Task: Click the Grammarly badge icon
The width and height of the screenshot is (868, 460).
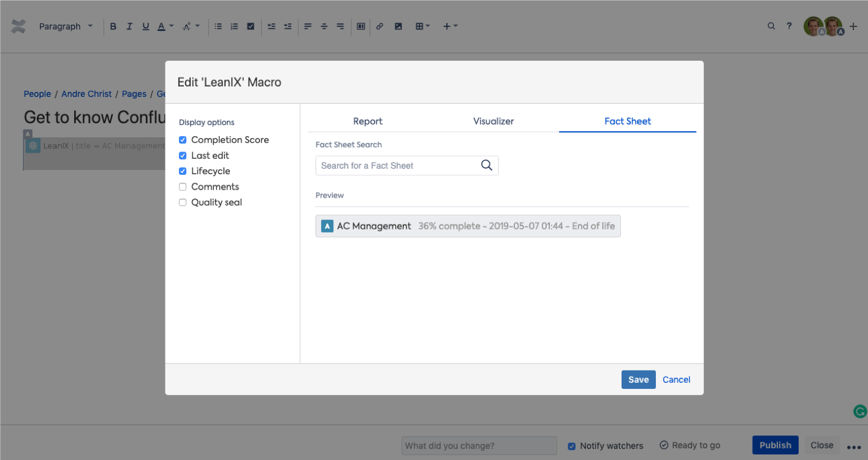Action: pyautogui.click(x=860, y=412)
